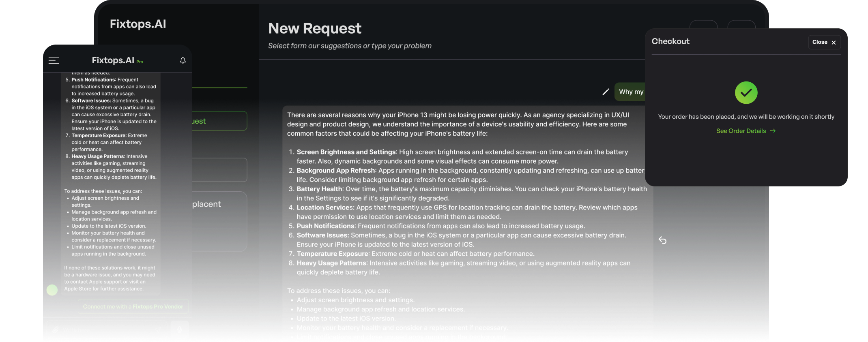The height and width of the screenshot is (342, 868).
Task: Focus the "Write here" message input
Action: coord(105,330)
